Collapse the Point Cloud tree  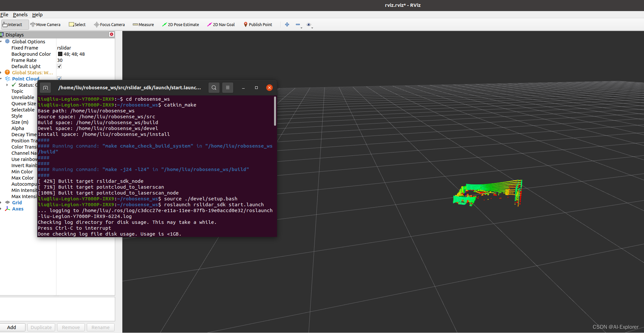point(1,79)
